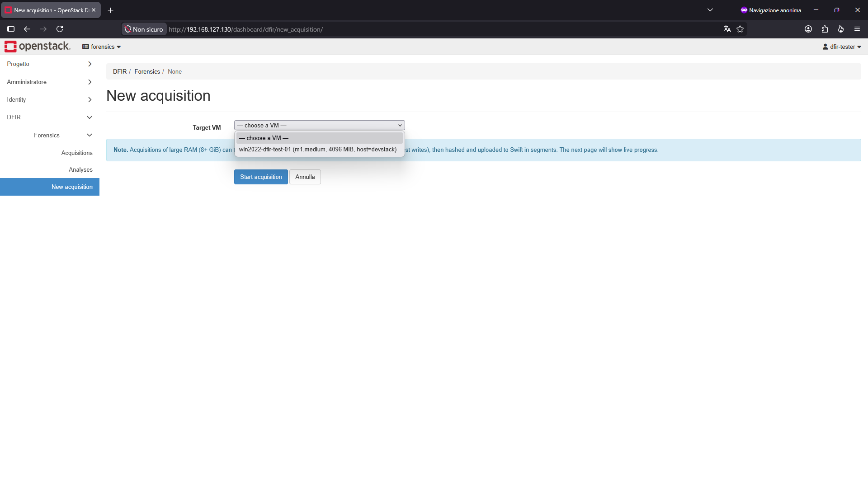Go back using the browser back arrow
868x488 pixels.
coord(27,29)
